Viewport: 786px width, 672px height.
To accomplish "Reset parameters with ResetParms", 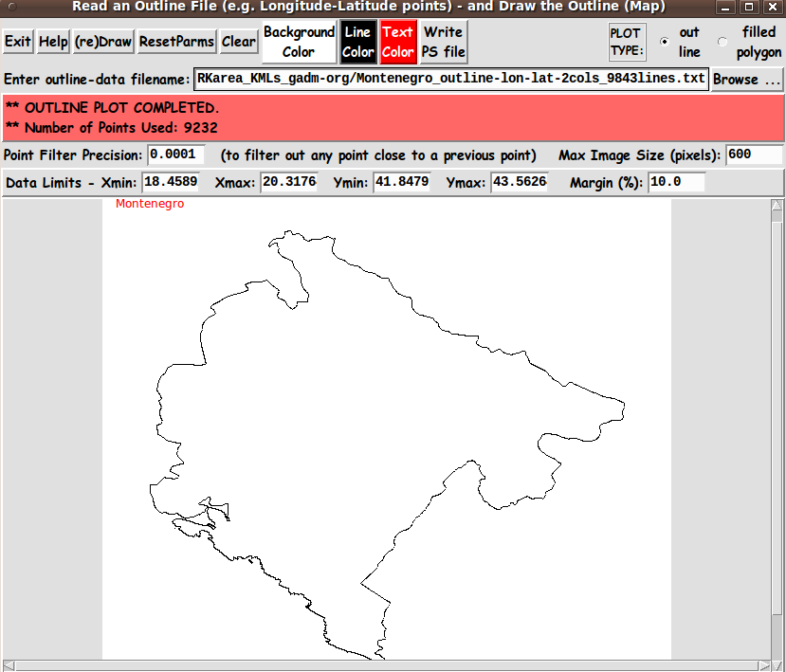I will [x=176, y=42].
